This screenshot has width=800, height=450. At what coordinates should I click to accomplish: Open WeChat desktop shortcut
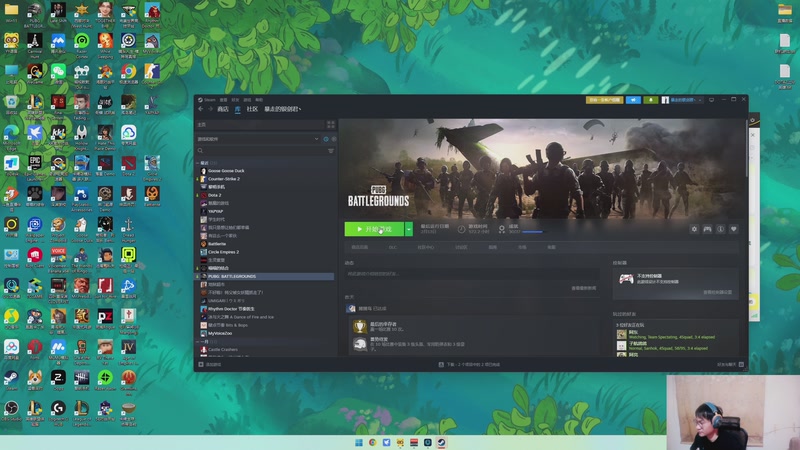(x=58, y=74)
